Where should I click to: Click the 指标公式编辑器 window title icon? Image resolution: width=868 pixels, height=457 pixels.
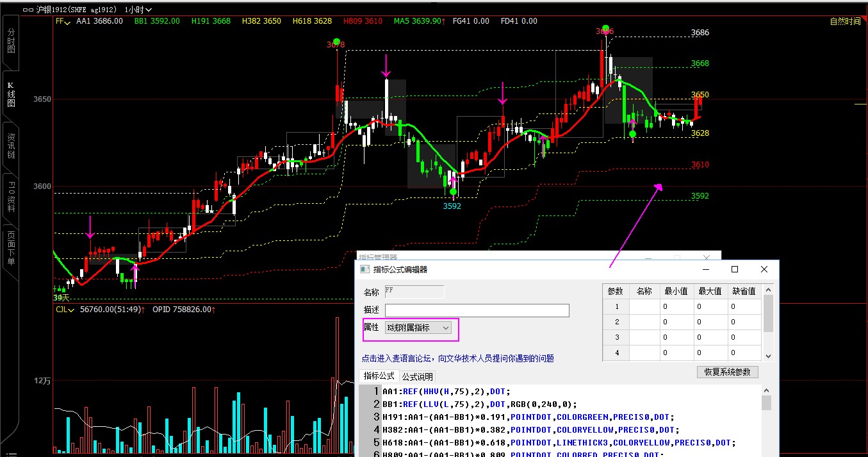point(364,270)
